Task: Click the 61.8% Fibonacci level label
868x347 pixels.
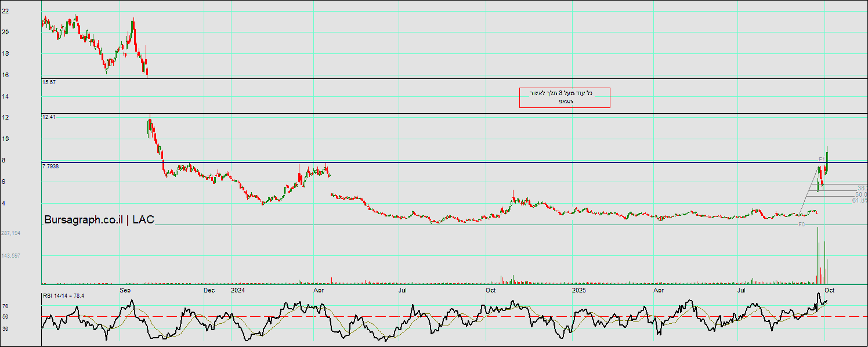Action: point(859,200)
